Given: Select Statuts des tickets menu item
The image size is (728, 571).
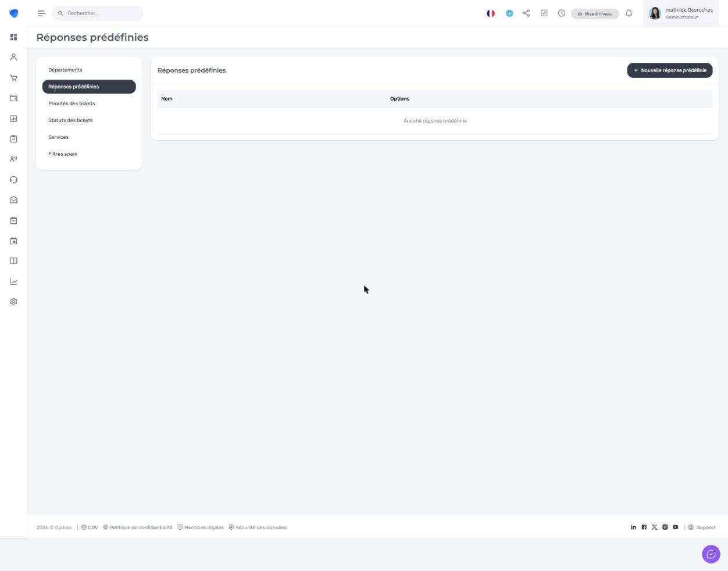Looking at the screenshot, I should pos(89,120).
